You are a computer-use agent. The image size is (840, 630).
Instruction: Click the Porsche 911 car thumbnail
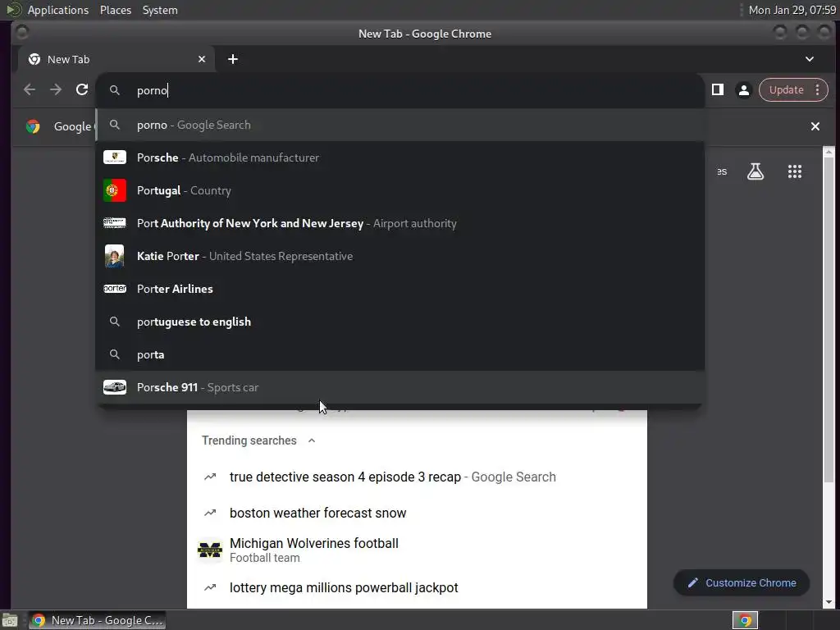[115, 387]
